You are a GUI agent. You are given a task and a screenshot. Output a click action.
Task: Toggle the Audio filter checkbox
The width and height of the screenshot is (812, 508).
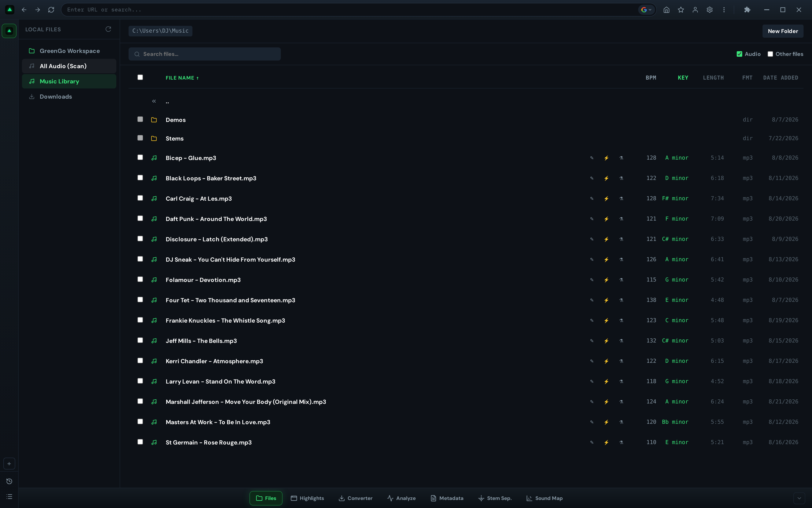coord(739,54)
